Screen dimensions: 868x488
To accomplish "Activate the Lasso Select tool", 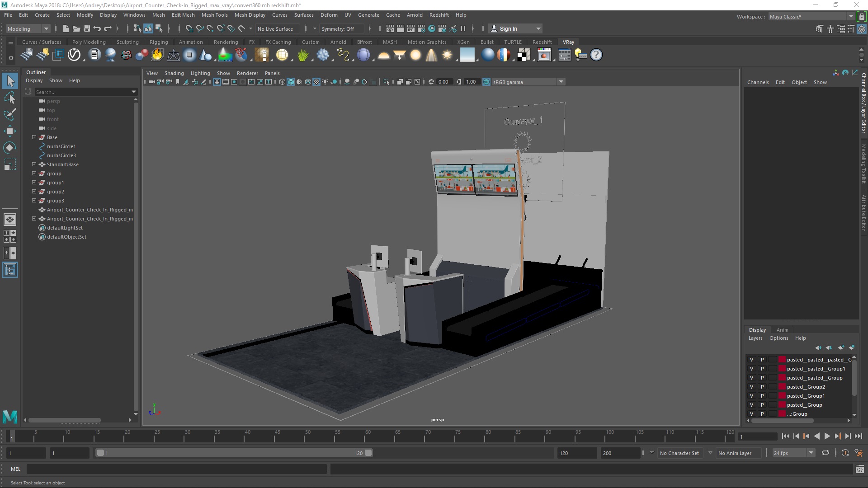I will [9, 98].
